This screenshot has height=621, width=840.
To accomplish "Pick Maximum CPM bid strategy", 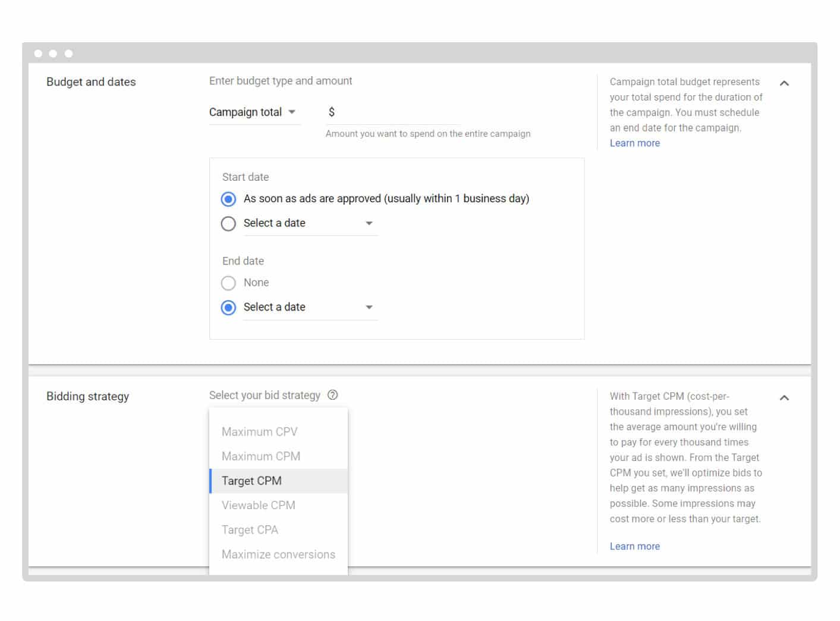I will tap(261, 456).
